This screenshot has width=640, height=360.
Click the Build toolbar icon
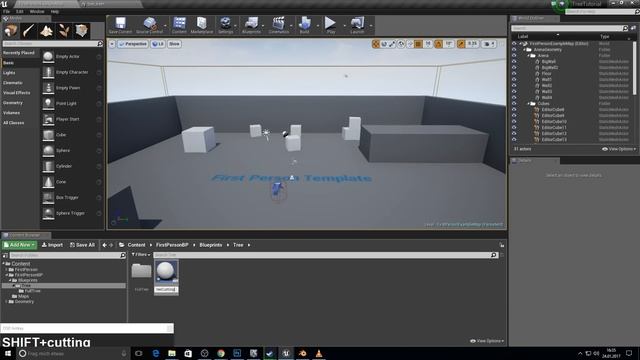304,23
